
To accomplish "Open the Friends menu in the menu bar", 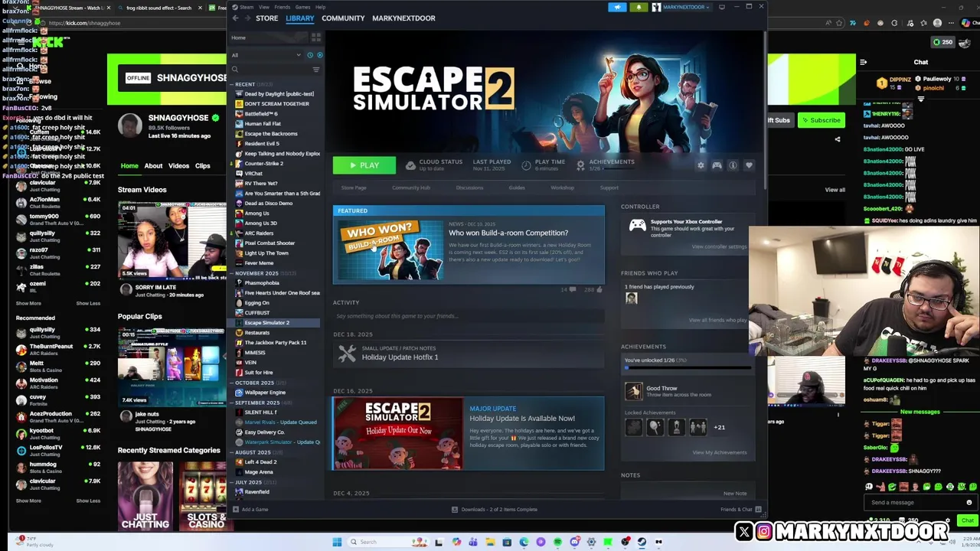I will [x=283, y=7].
